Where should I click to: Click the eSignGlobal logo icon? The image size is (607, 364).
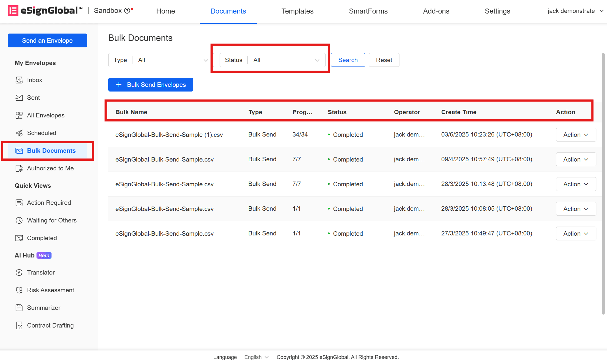(13, 11)
